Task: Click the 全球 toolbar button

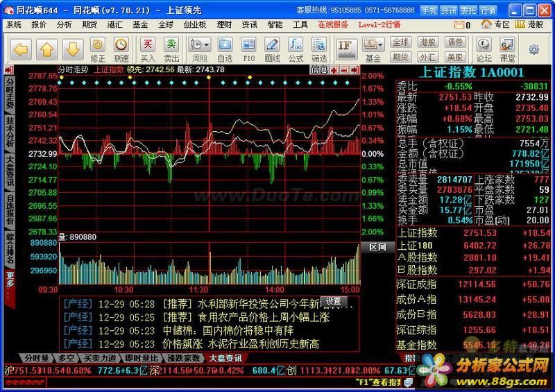Action: point(400,42)
